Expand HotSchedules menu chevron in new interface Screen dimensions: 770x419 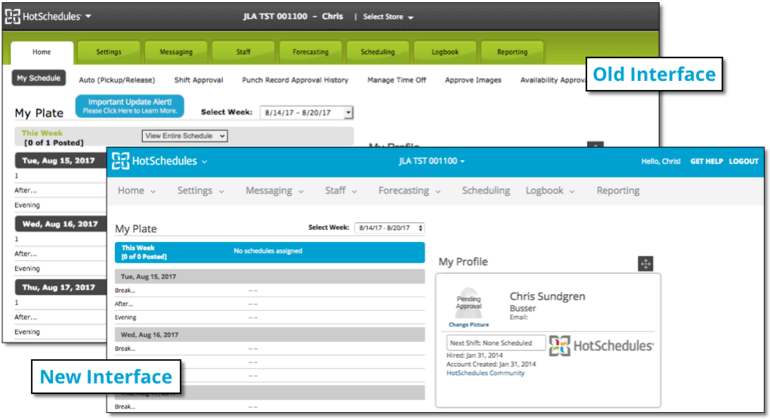pyautogui.click(x=205, y=162)
